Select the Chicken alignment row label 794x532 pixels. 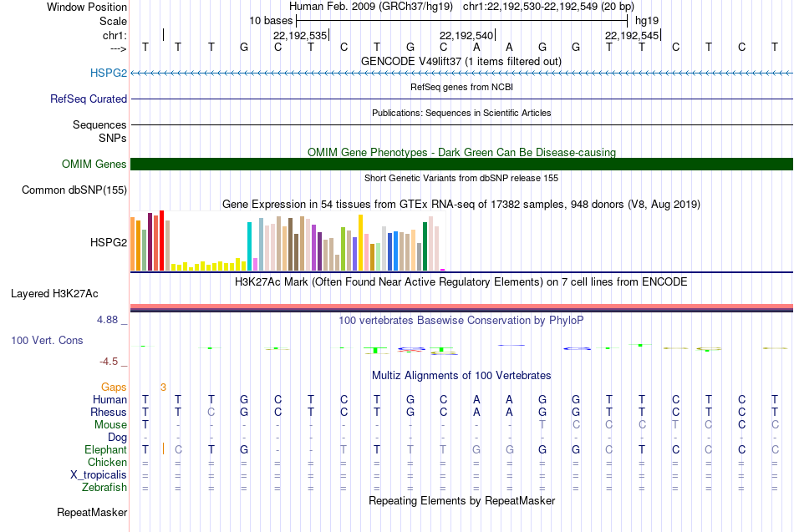click(x=107, y=462)
